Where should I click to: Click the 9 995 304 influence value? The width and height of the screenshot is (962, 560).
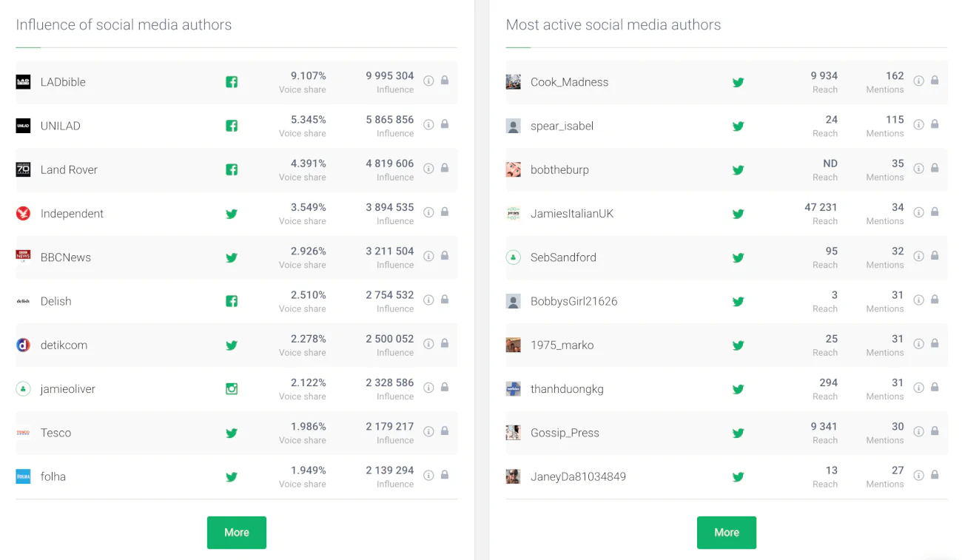point(390,75)
